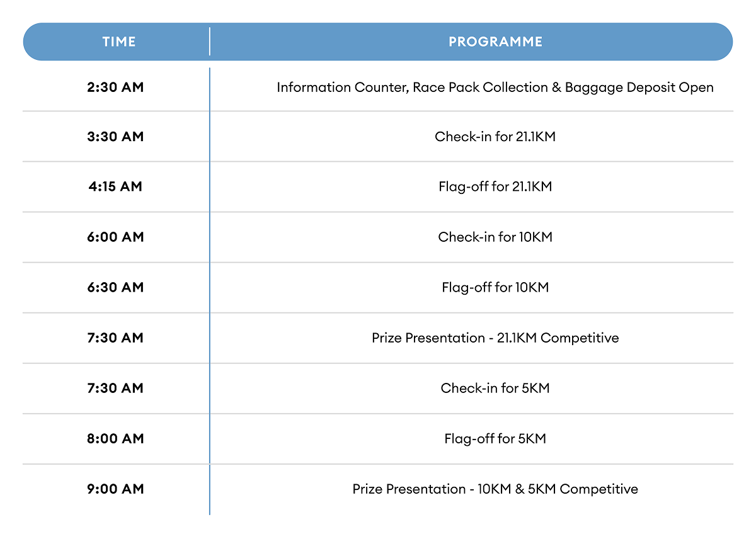Click the TIME column header
Image resolution: width=756 pixels, height=546 pixels.
pos(118,42)
